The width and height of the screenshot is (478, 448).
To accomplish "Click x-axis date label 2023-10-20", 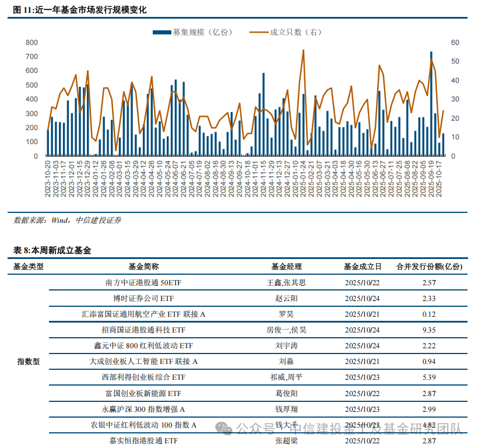I will point(48,179).
